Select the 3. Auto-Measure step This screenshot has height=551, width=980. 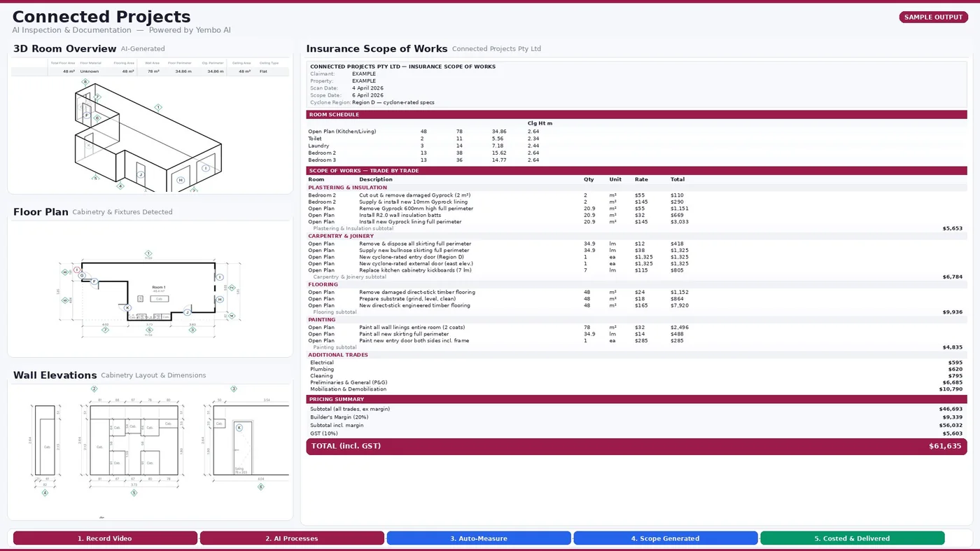[x=479, y=538]
